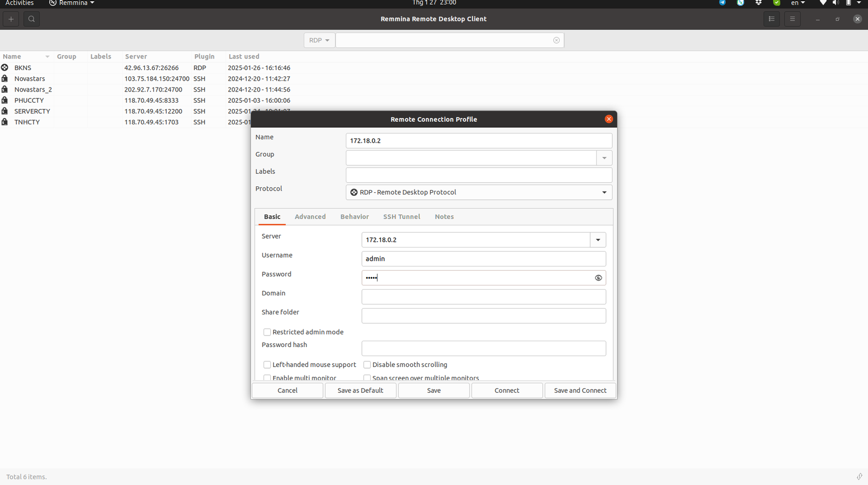Click the lock icon beside TNHCTY
The height and width of the screenshot is (485, 868).
5,122
